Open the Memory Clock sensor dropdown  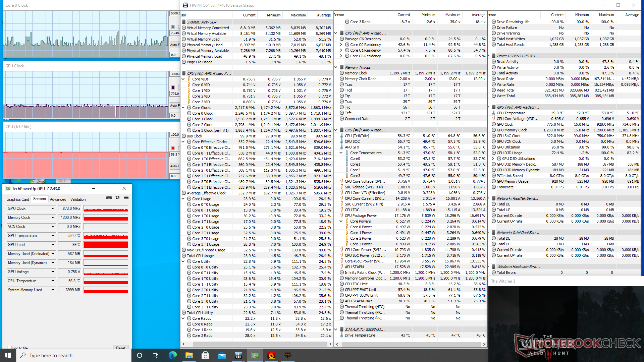pos(53,218)
